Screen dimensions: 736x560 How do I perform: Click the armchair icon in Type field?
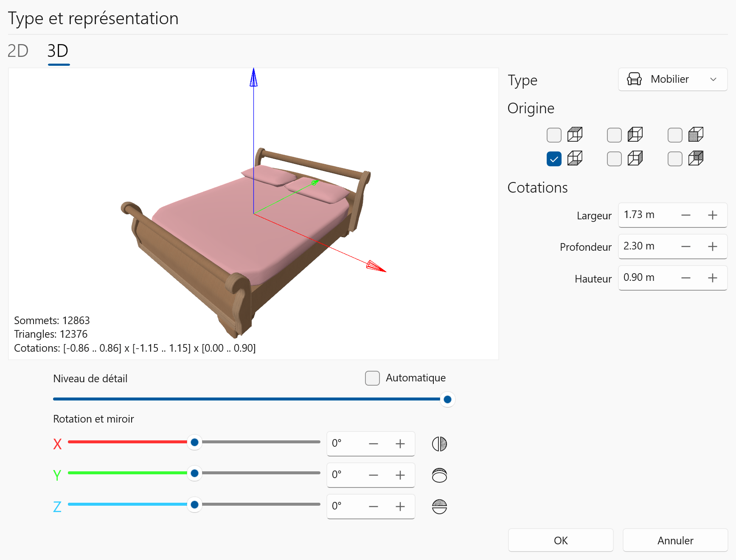click(x=634, y=79)
